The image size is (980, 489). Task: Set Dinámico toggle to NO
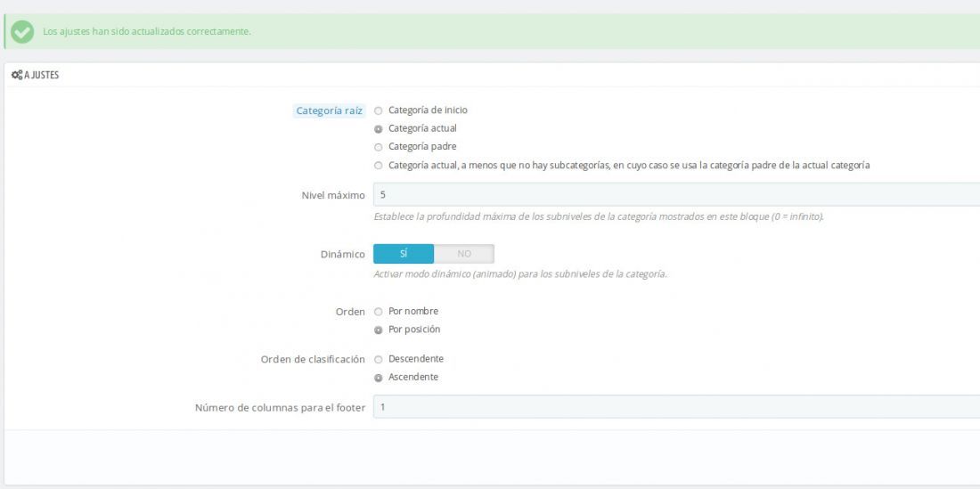[464, 254]
